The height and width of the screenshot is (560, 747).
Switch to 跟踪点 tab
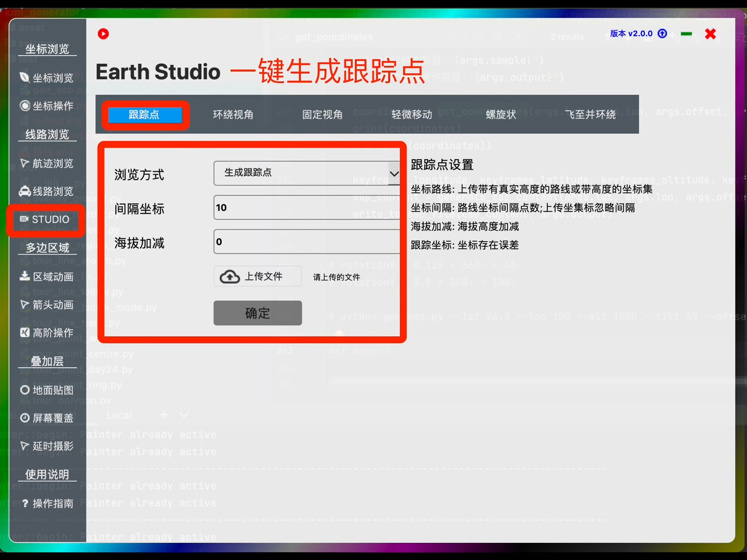(145, 115)
